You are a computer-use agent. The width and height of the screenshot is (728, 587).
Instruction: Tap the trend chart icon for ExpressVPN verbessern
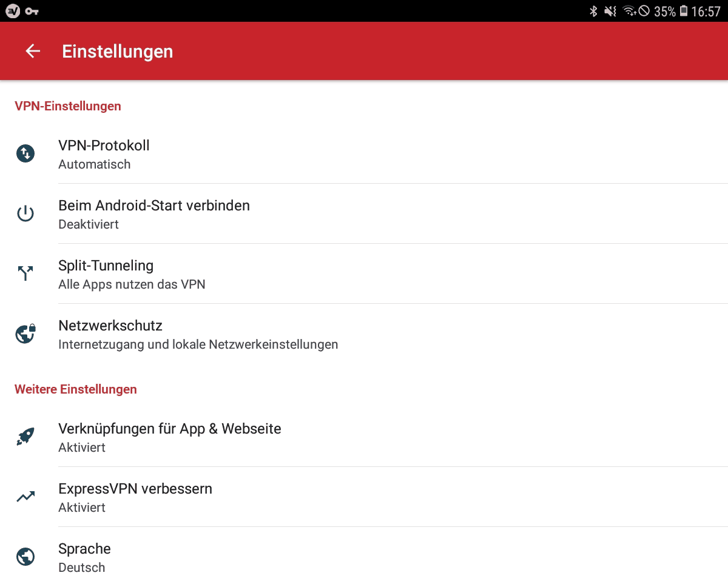click(25, 497)
